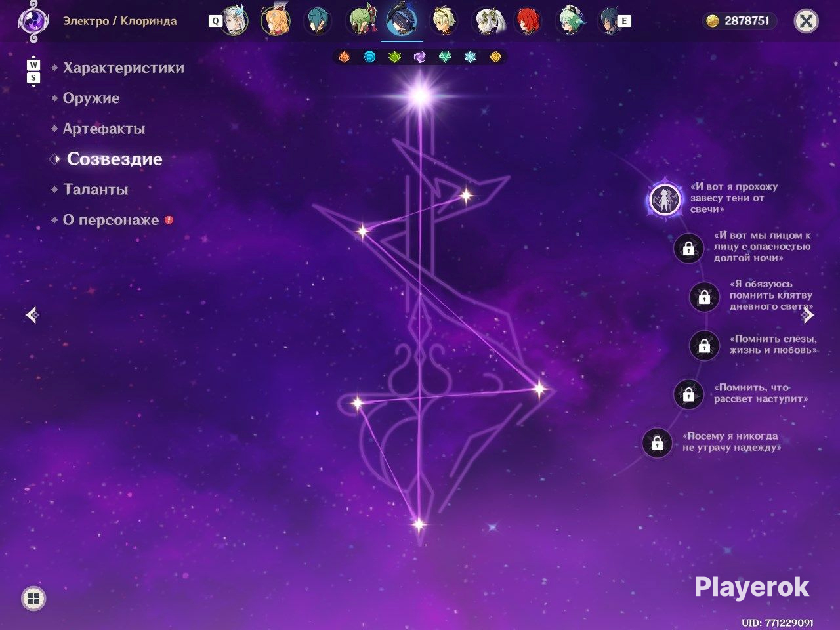
Task: Select the highlighted Clorinde portrait
Action: 402,20
